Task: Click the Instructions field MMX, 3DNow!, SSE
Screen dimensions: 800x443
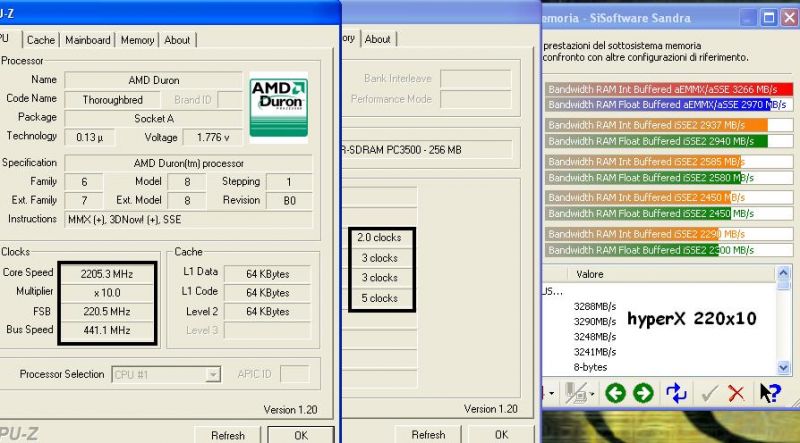Action: click(188, 219)
